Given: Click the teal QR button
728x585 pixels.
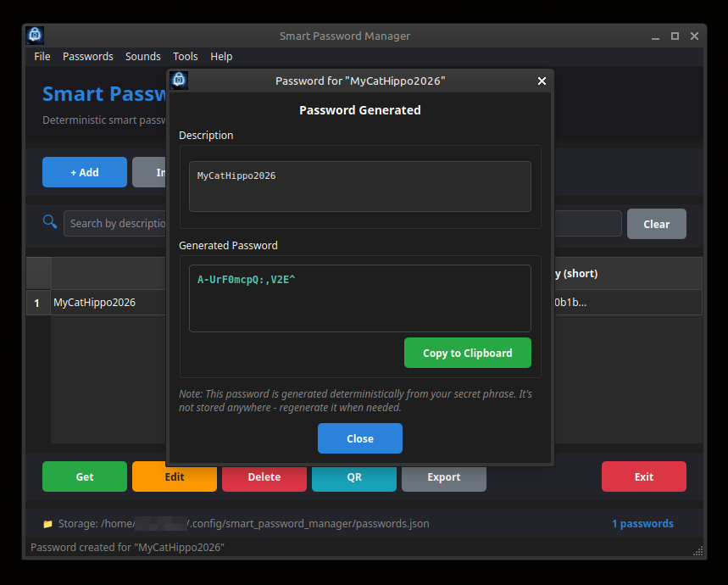Looking at the screenshot, I should [353, 479].
